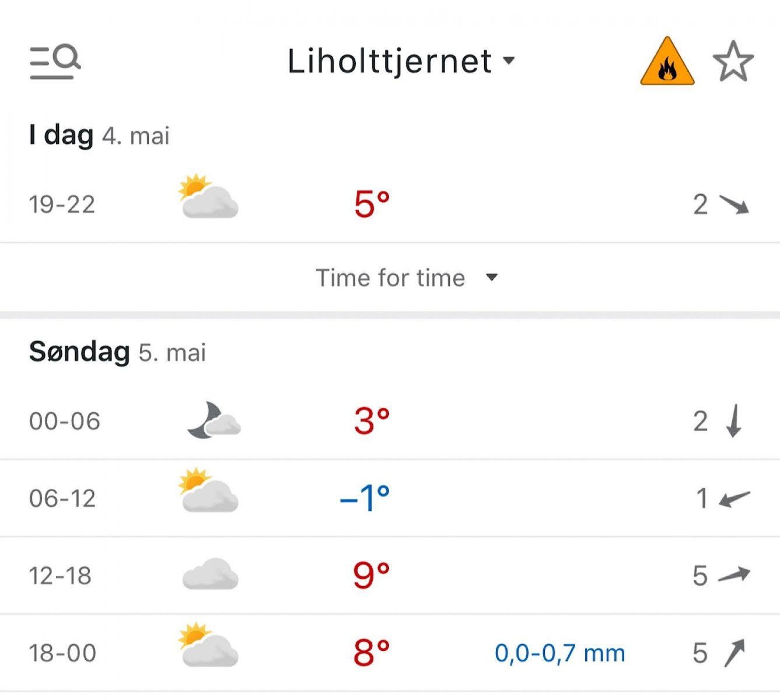Image resolution: width=780 pixels, height=700 pixels.
Task: Click the dropdown arrow beside Time for time
Action: tap(492, 278)
